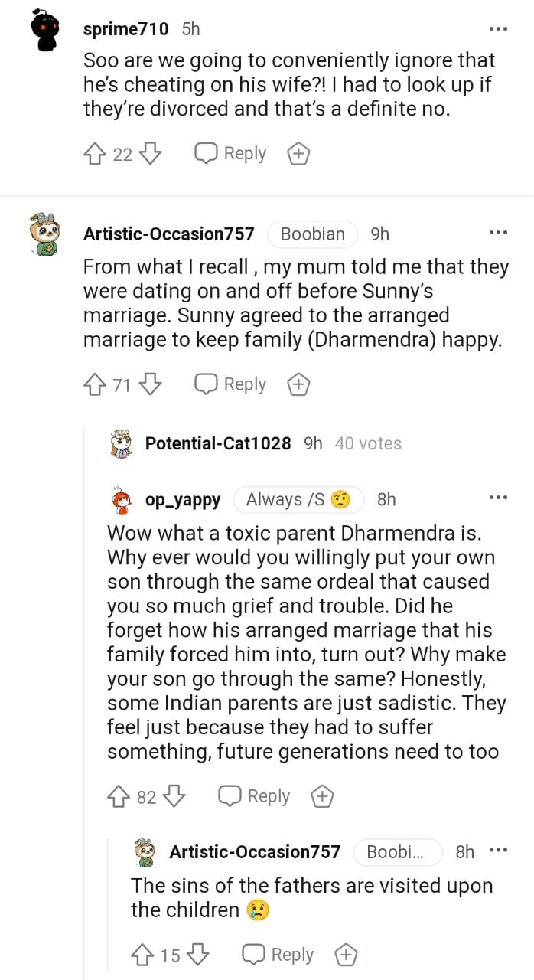Open three-dot menu for the 9h Artistic-Occasion757 comment
The width and height of the screenshot is (534, 980).
pyautogui.click(x=498, y=233)
